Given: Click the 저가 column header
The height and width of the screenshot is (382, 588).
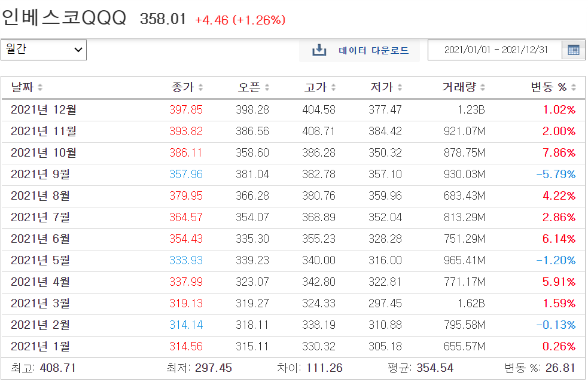Looking at the screenshot, I should coord(382,87).
